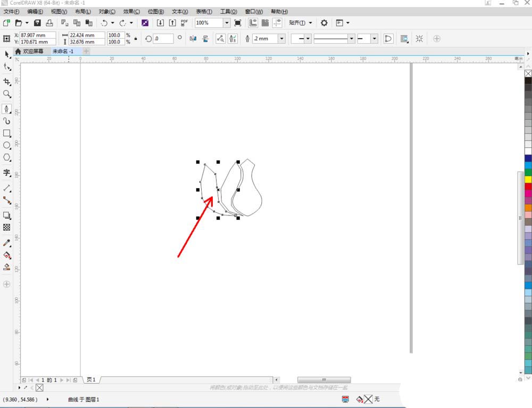The width and height of the screenshot is (532, 408).
Task: Select the Rectangle tool
Action: [x=7, y=133]
